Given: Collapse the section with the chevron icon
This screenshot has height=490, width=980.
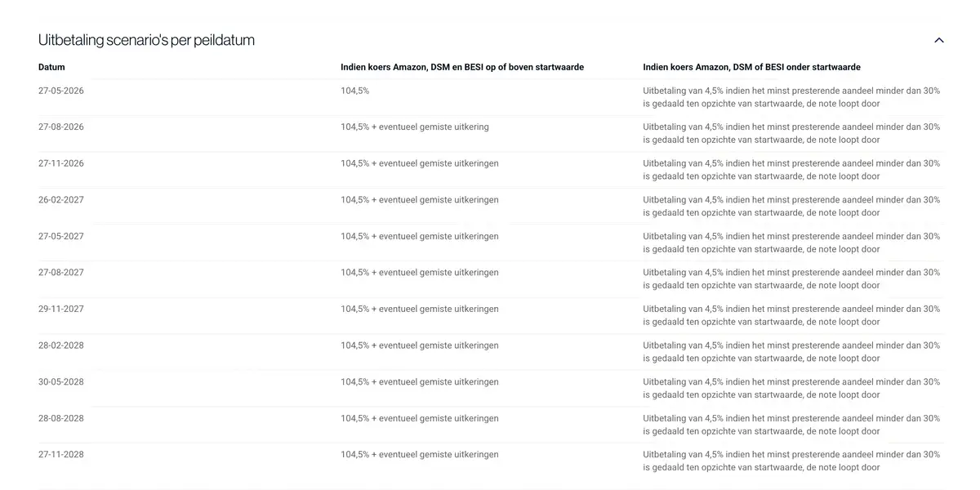Looking at the screenshot, I should (939, 40).
